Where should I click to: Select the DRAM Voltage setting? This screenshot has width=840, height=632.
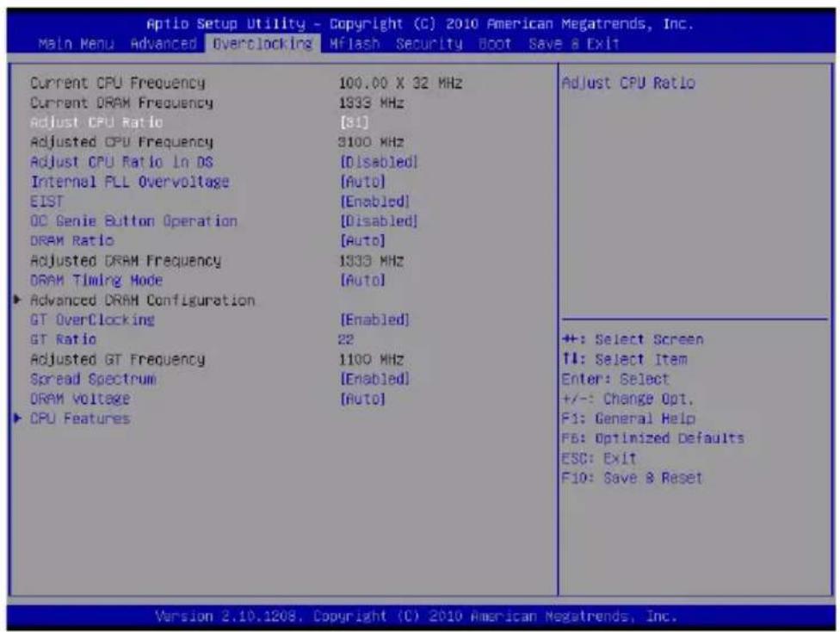(80, 400)
